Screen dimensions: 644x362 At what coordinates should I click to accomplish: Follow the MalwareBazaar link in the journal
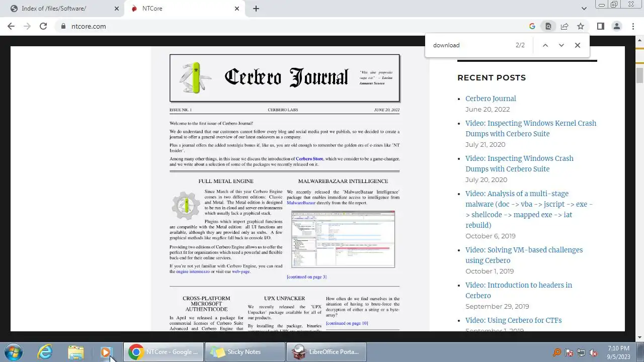click(x=301, y=203)
